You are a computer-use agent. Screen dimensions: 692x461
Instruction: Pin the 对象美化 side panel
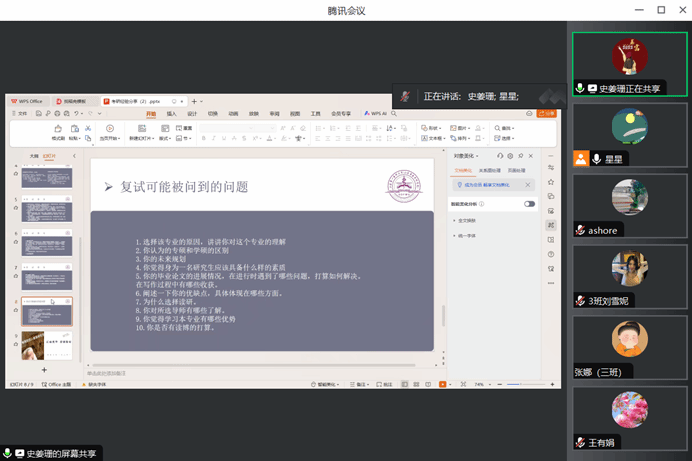(x=520, y=156)
